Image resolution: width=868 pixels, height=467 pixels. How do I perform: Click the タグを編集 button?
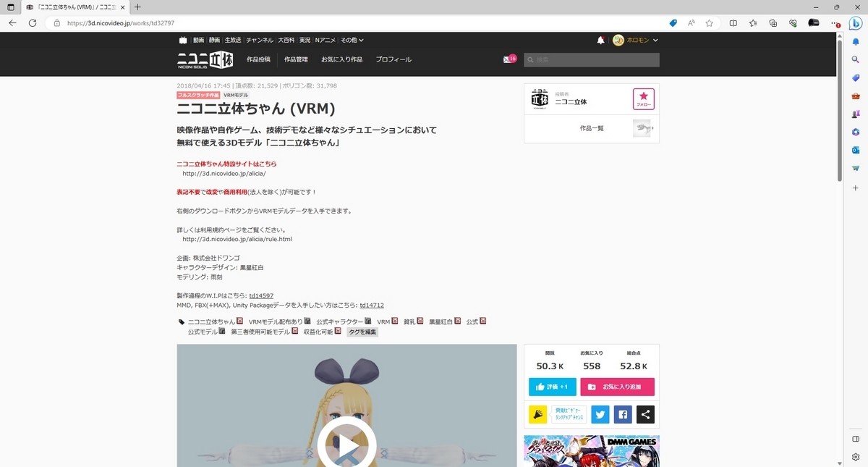362,332
